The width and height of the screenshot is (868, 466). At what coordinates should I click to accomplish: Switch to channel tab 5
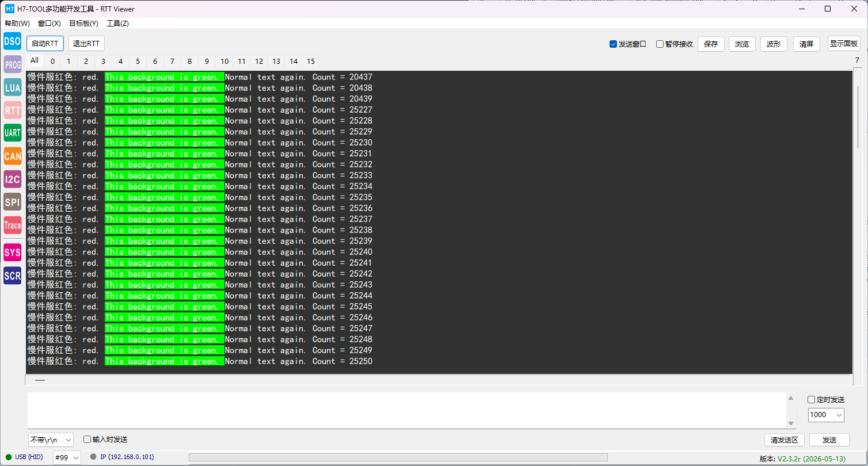click(138, 62)
